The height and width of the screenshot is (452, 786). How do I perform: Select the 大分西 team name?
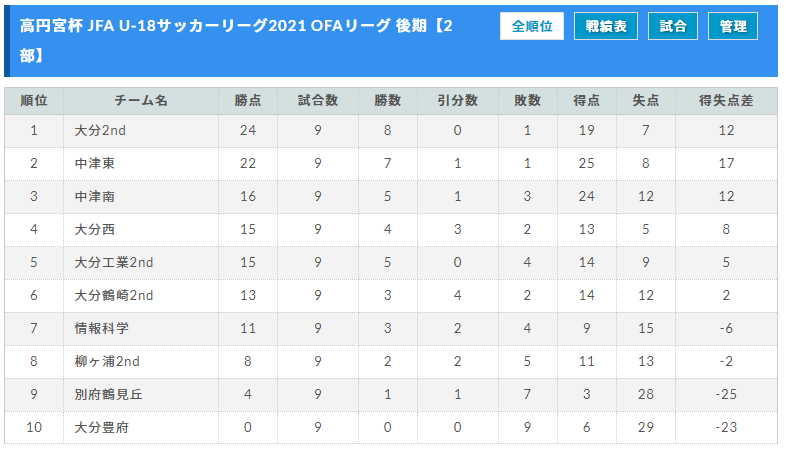95,230
